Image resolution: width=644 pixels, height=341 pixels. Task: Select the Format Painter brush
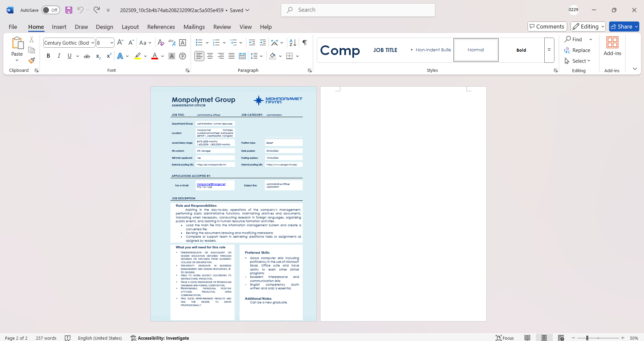tap(32, 60)
